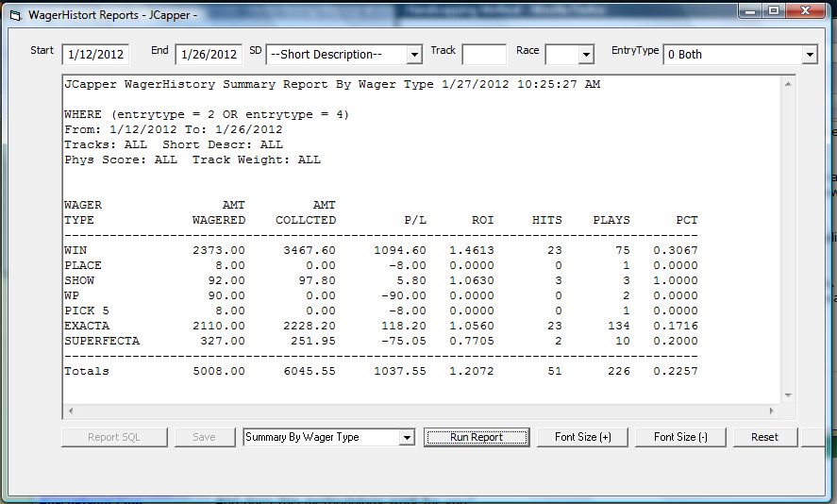This screenshot has height=504, width=837.
Task: Click the SUPERFECTA P/L value -75.05
Action: click(404, 341)
